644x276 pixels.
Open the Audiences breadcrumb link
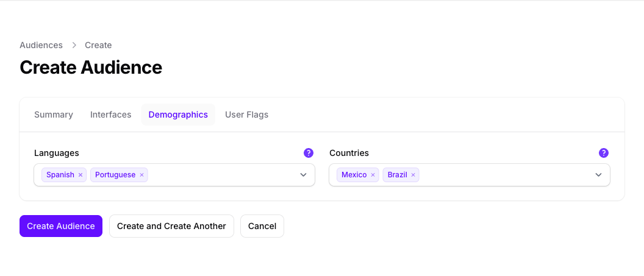41,45
